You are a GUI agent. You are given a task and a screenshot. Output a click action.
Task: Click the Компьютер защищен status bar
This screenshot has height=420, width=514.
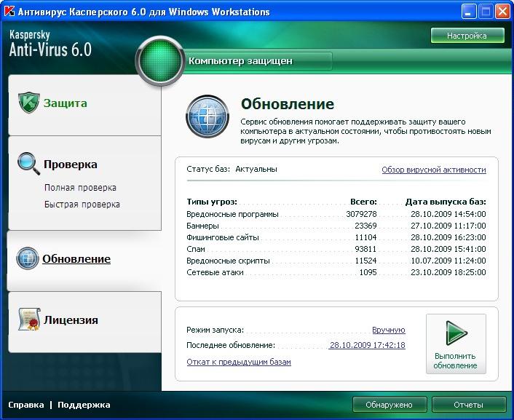pyautogui.click(x=259, y=61)
